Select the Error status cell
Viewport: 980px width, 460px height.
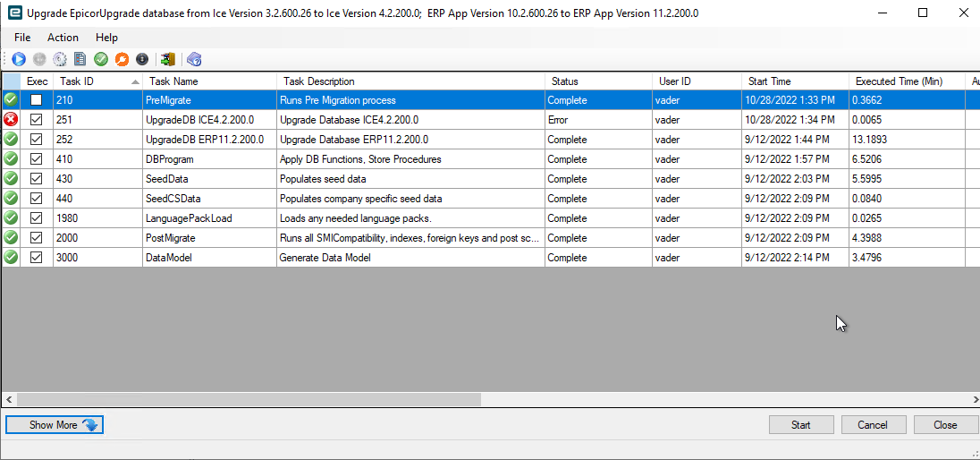click(599, 120)
